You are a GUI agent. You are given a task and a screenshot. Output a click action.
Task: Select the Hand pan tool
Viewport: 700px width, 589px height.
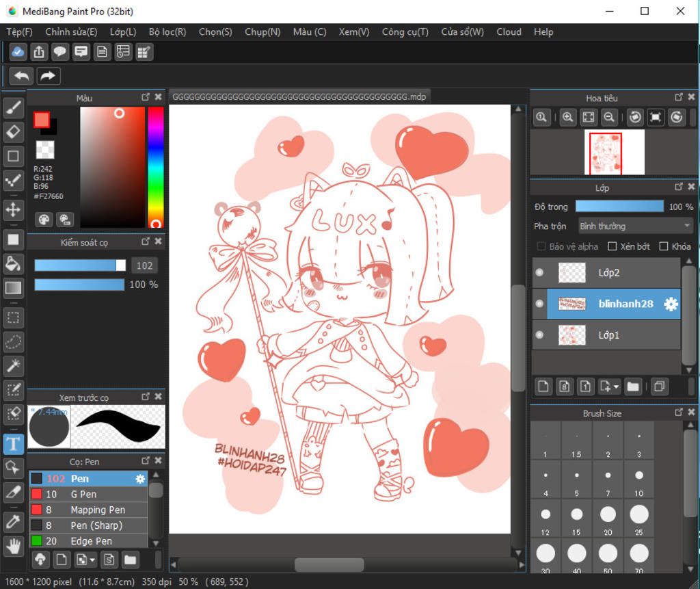tap(14, 546)
